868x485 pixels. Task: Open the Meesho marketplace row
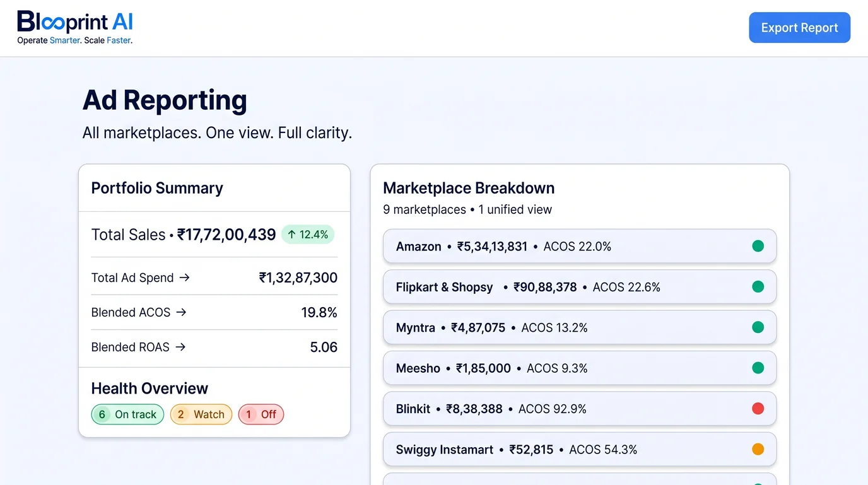tap(580, 368)
